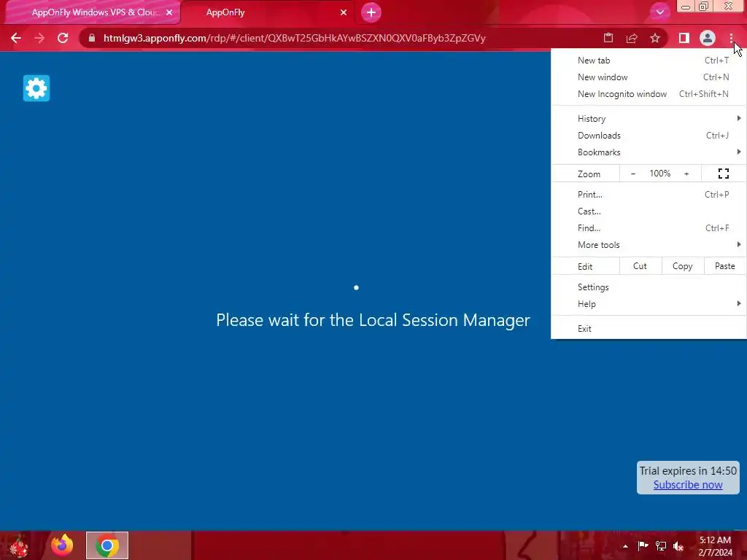Select Find... from the menu
The width and height of the screenshot is (747, 560).
(649, 228)
